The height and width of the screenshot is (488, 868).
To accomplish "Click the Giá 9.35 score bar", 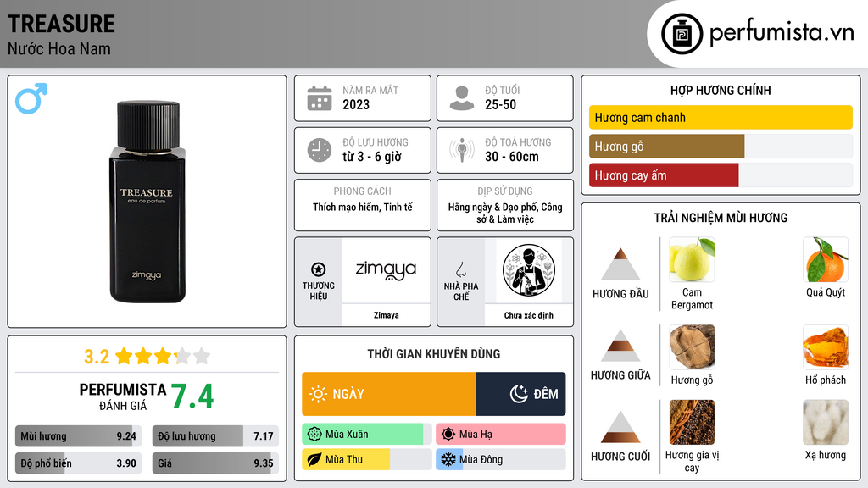I will point(215,463).
